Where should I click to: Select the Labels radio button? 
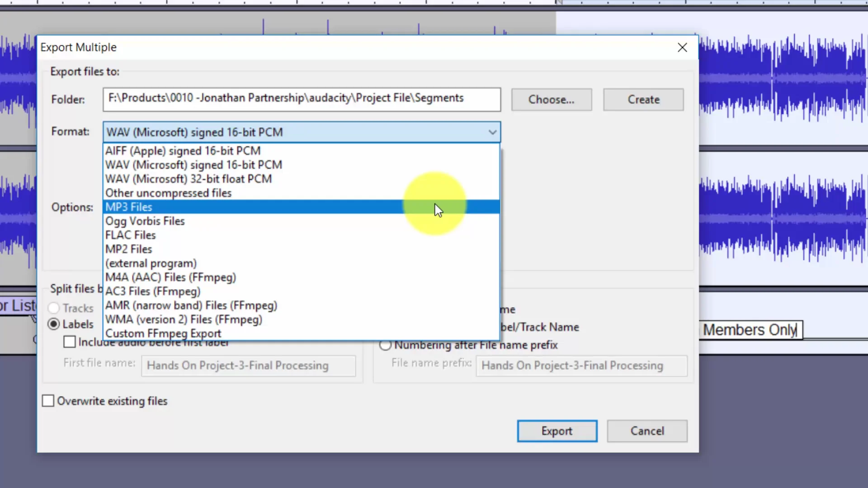54,324
